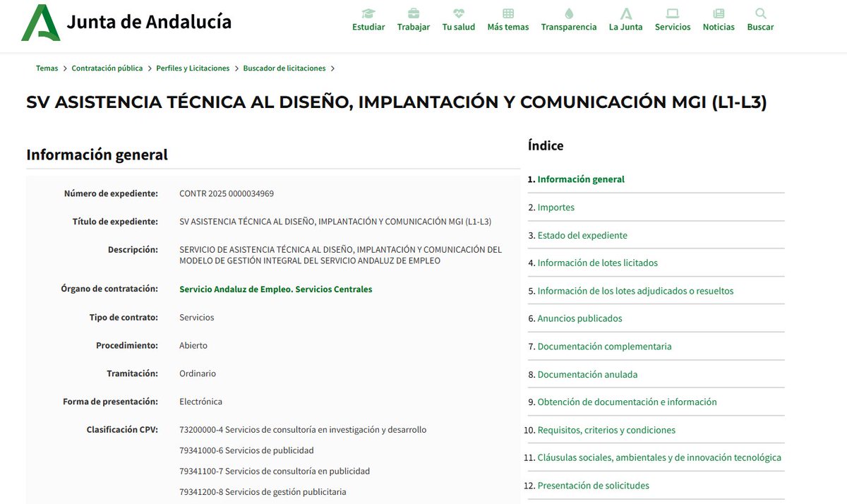Image resolution: width=847 pixels, height=504 pixels.
Task: Open the Trabajar menu label
Action: point(414,27)
